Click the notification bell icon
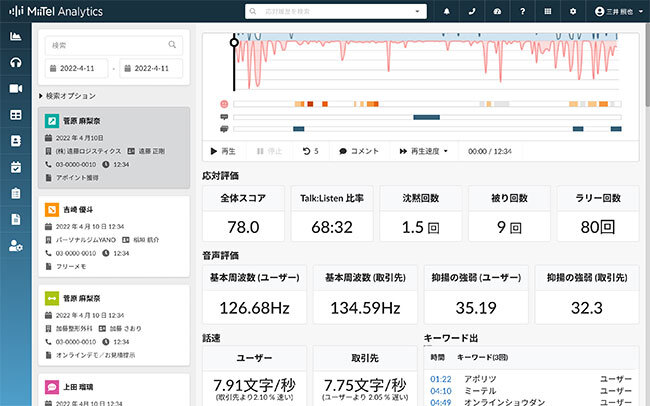The image size is (650, 406). (x=446, y=11)
